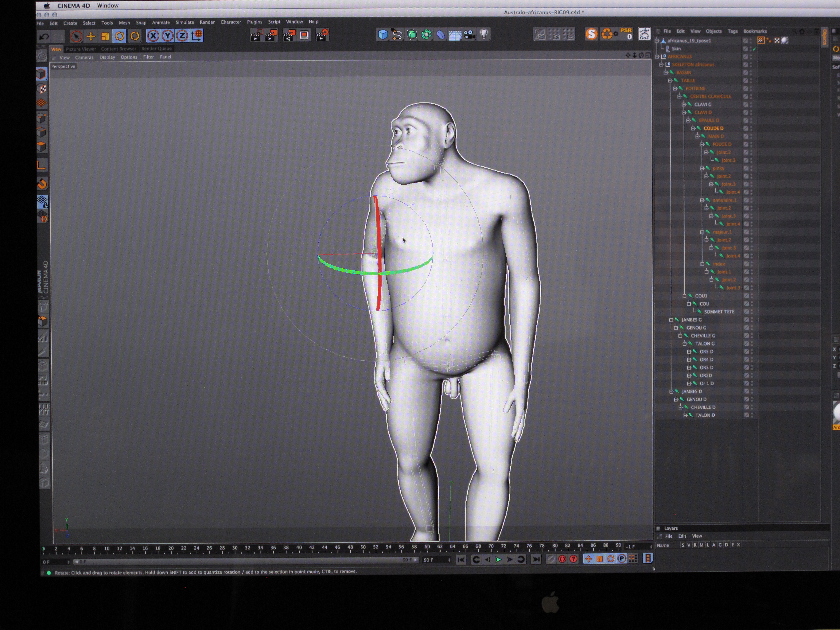Click the undo arrow icon
The width and height of the screenshot is (840, 630).
[44, 37]
